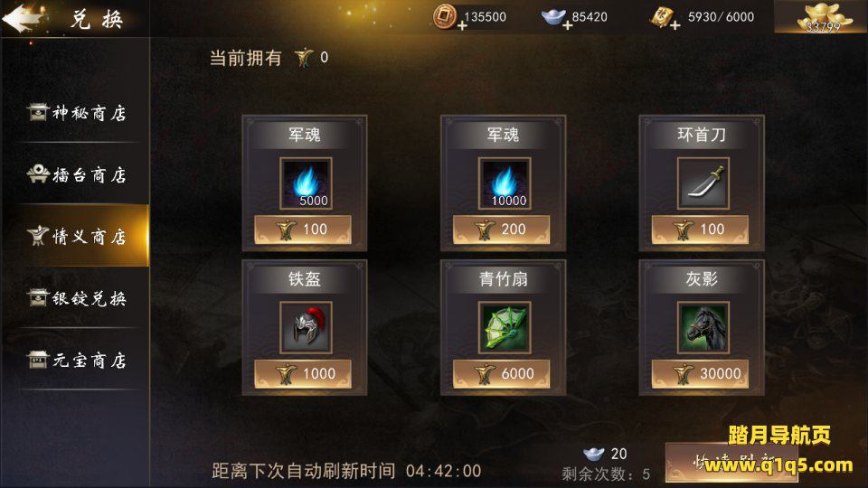Image resolution: width=868 pixels, height=488 pixels.
Task: Buy 灰影 for 30000 tokens
Action: click(x=700, y=373)
